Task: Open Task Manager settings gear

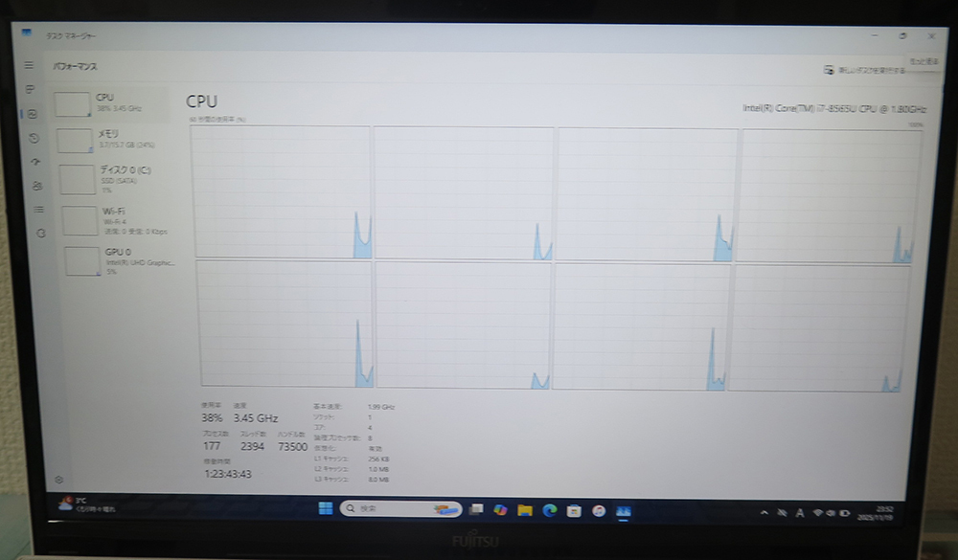Action: click(58, 480)
